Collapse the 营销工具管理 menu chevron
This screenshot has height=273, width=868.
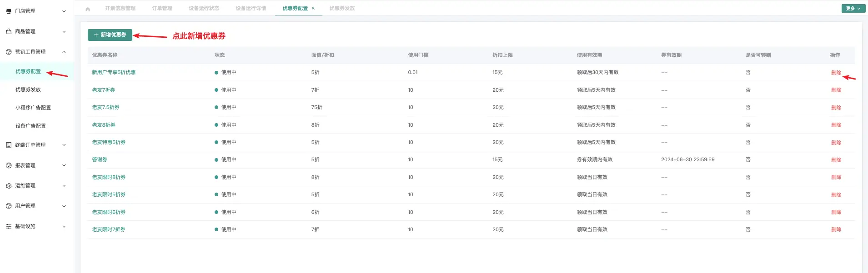(64, 52)
